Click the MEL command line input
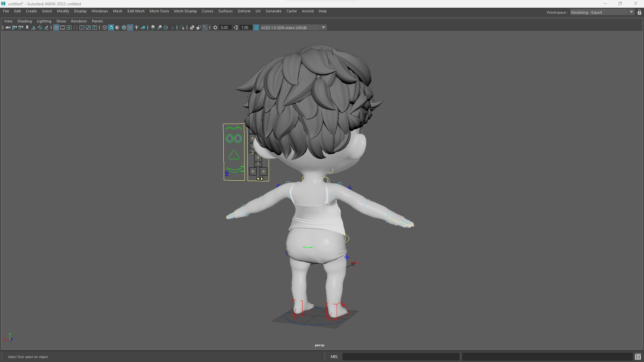The height and width of the screenshot is (362, 644). coord(401,357)
